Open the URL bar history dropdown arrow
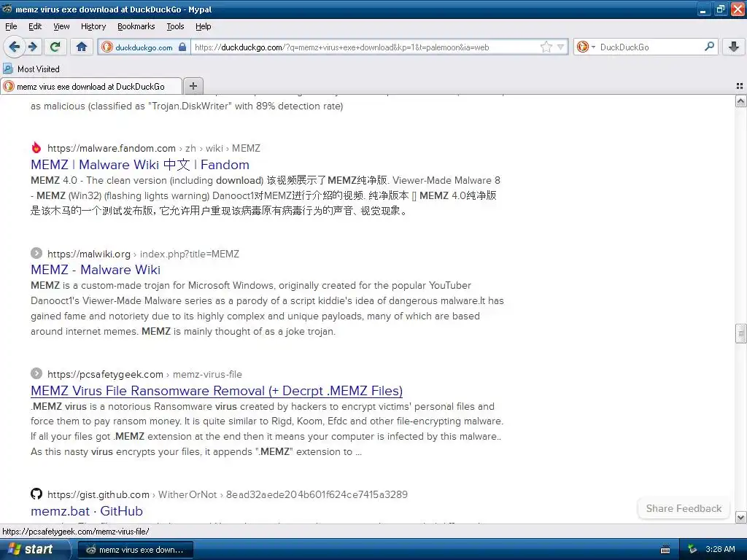The image size is (747, 560). tap(561, 47)
